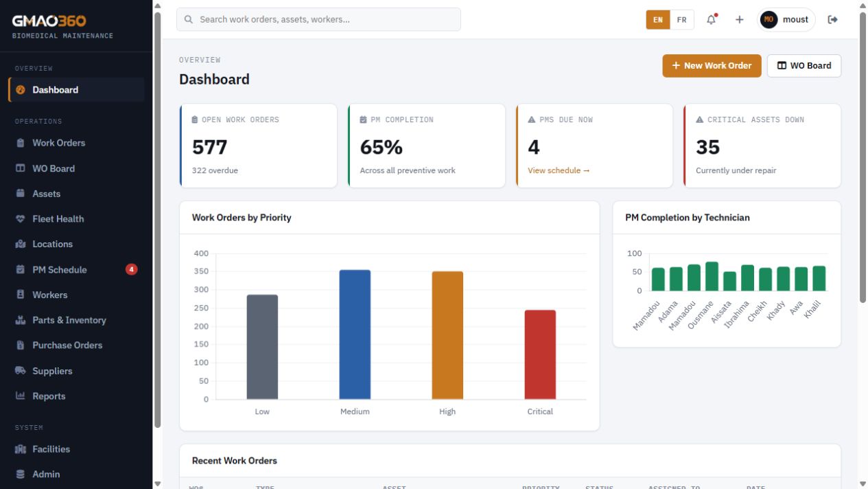Click the 'Khalil' technician label
Image resolution: width=868 pixels, height=489 pixels.
[x=812, y=309]
